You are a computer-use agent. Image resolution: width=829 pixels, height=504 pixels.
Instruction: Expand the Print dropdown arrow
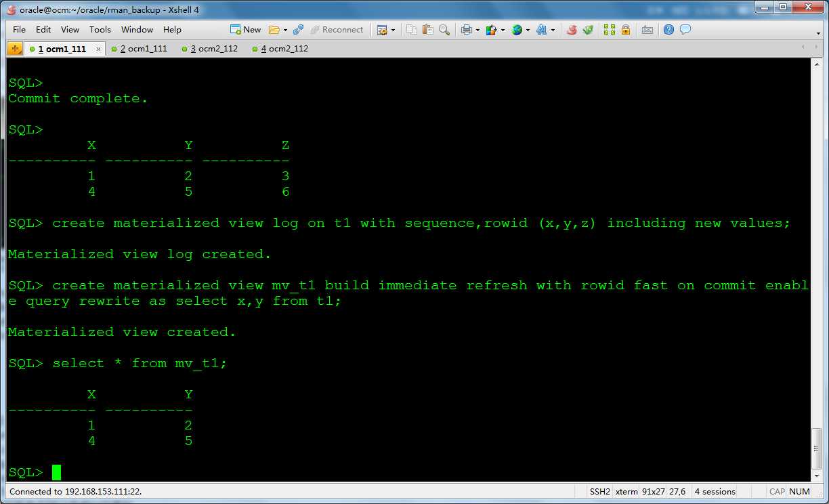pyautogui.click(x=478, y=30)
